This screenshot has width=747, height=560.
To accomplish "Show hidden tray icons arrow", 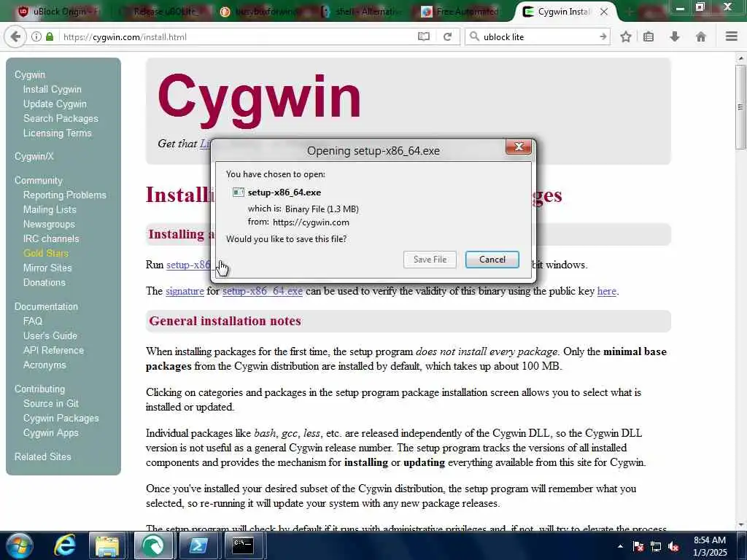I will [x=620, y=546].
